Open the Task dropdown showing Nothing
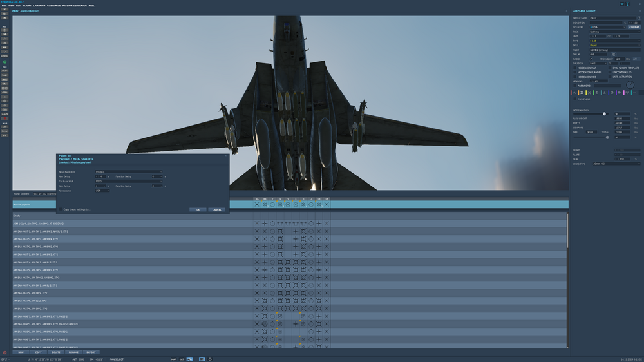 pos(615,32)
